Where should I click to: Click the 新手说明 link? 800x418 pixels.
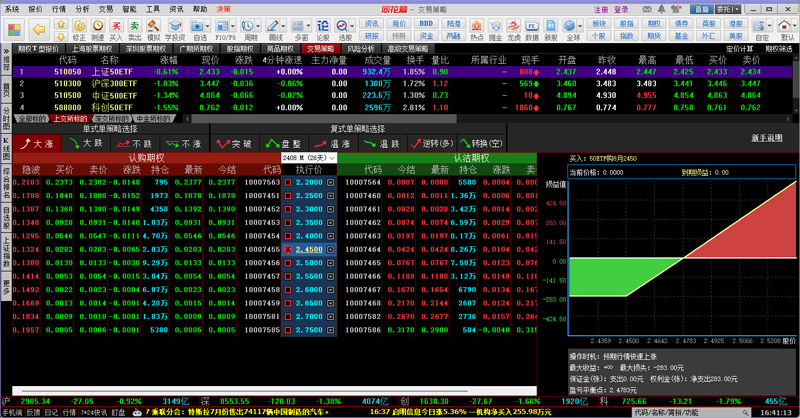(x=766, y=138)
